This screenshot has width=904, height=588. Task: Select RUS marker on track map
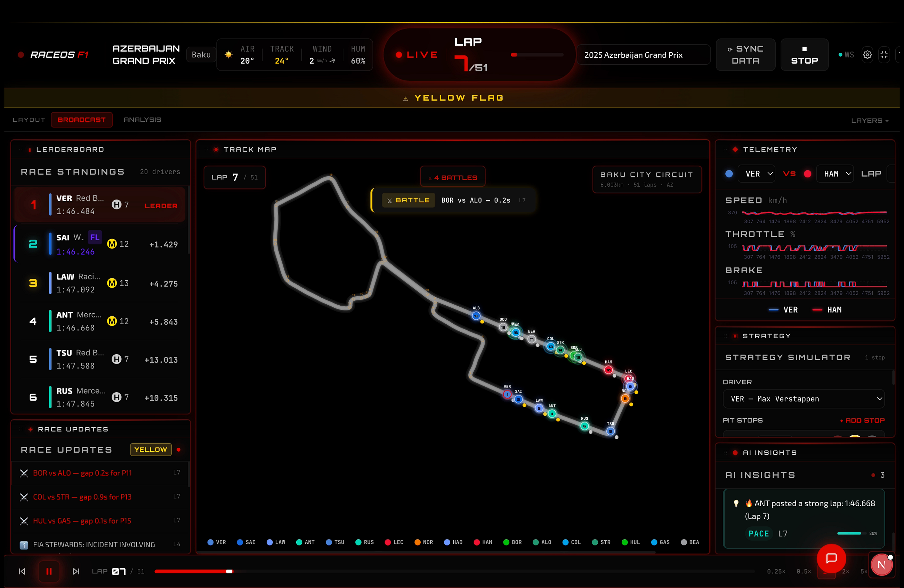click(584, 426)
